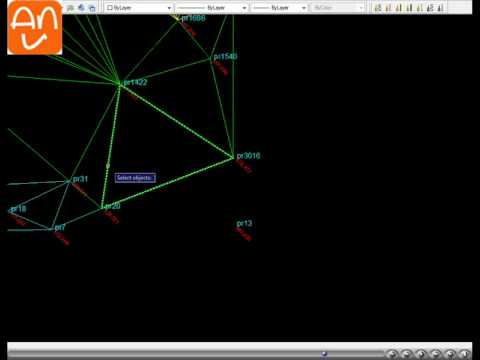Click the point label pr1422
Viewport: 480px width, 360px height.
click(135, 82)
